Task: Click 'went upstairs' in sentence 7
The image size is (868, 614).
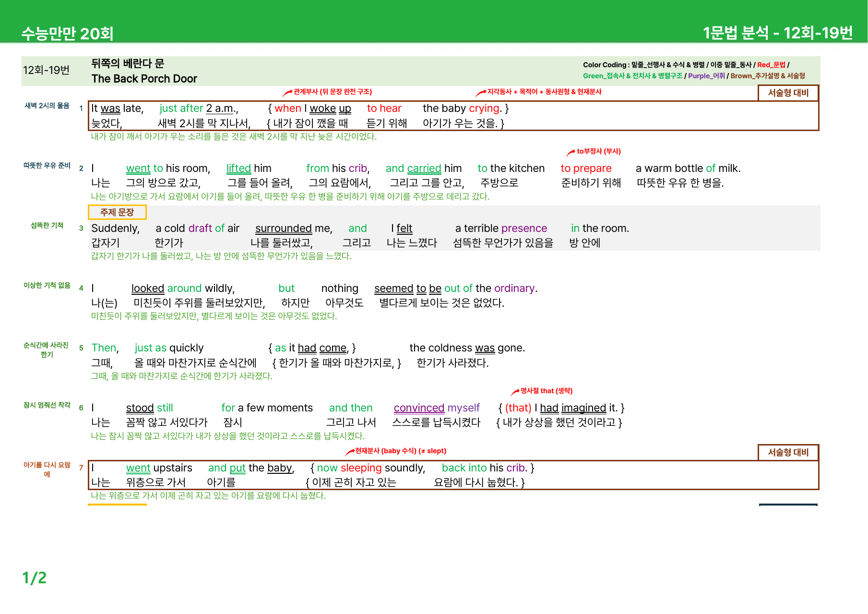Action: [159, 468]
